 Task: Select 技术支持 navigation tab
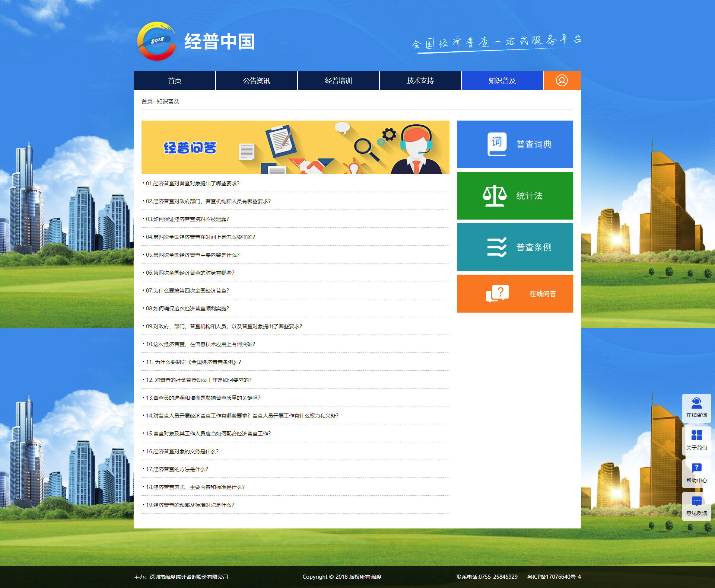pyautogui.click(x=420, y=80)
